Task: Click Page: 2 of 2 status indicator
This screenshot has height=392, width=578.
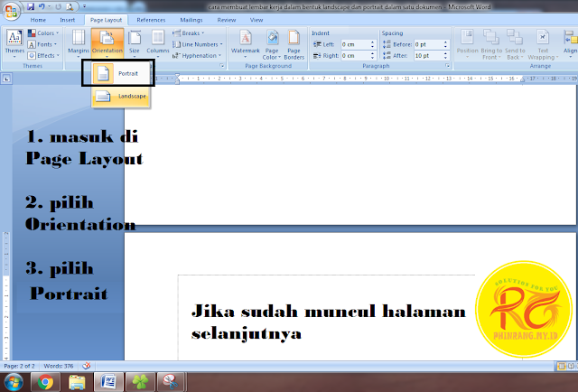Action: click(19, 366)
